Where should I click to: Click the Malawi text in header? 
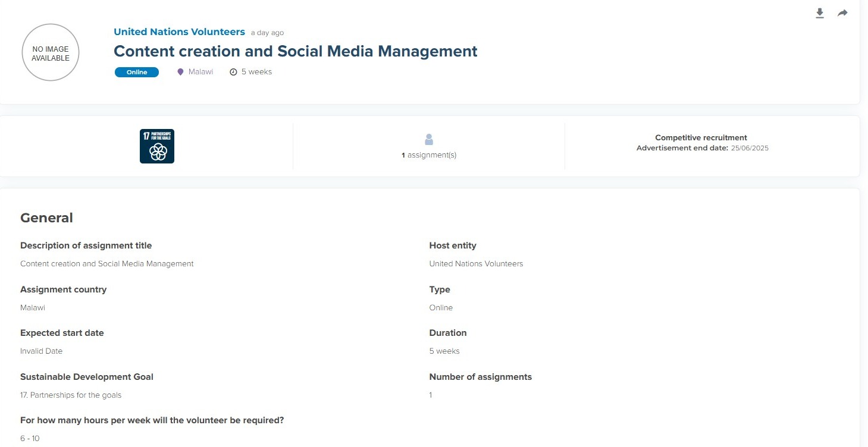[x=200, y=72]
